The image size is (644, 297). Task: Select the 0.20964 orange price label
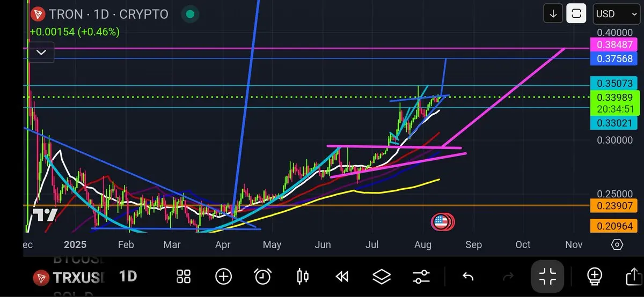tap(613, 226)
